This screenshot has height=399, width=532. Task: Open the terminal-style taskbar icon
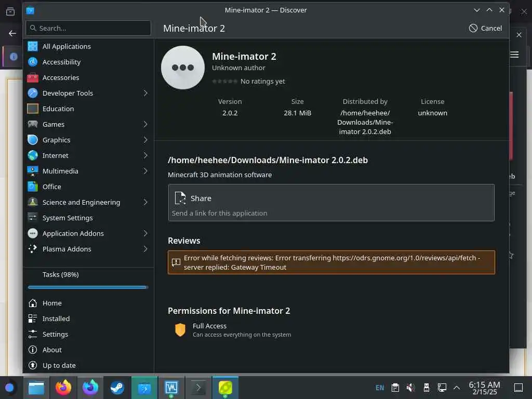click(198, 388)
